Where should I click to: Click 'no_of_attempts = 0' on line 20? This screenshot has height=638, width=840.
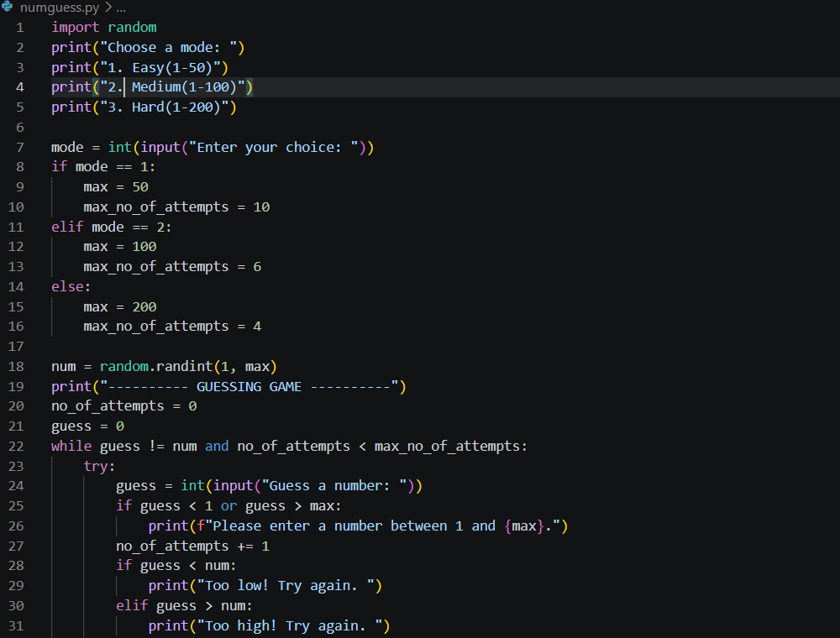124,406
